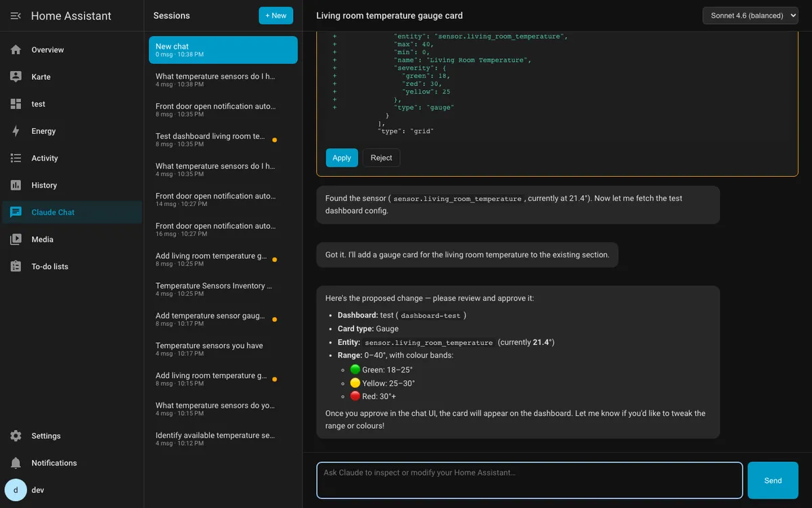Image resolution: width=812 pixels, height=508 pixels.
Task: Open the Temperature Sensors Inventory session
Action: [x=223, y=289]
